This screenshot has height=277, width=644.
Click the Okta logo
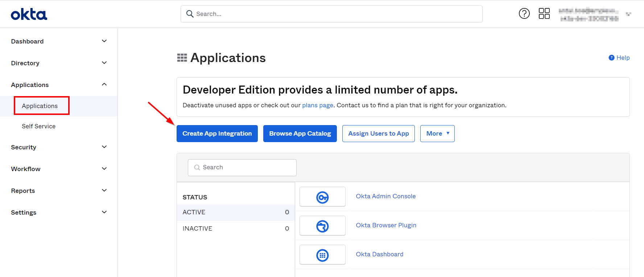[x=29, y=15]
